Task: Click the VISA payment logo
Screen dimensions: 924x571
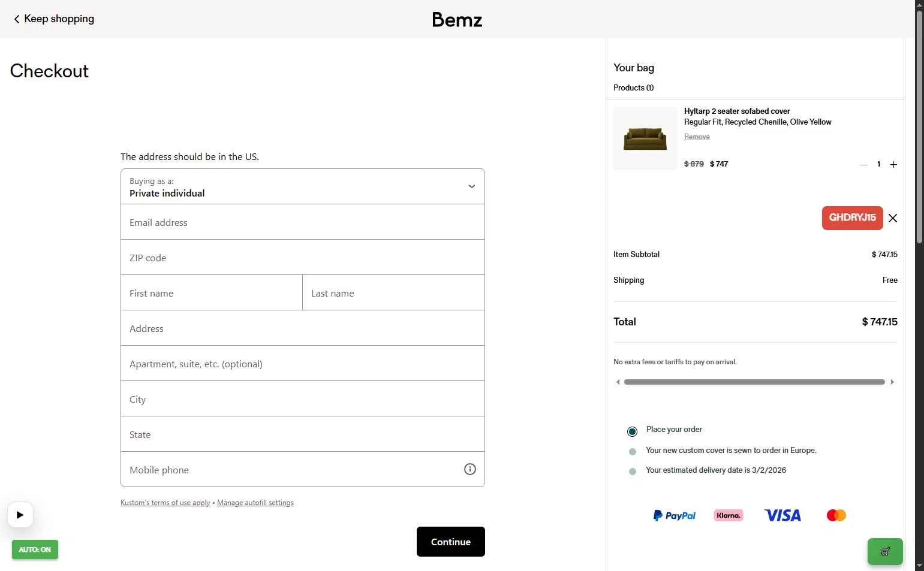Action: (x=782, y=515)
